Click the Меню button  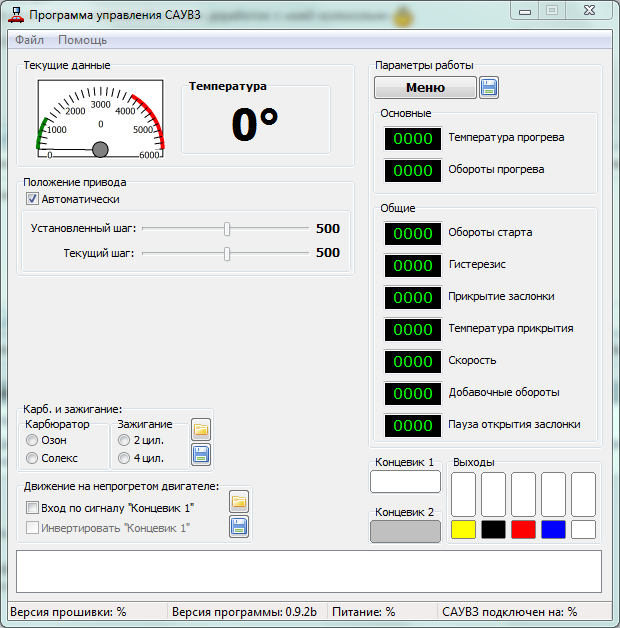[425, 87]
